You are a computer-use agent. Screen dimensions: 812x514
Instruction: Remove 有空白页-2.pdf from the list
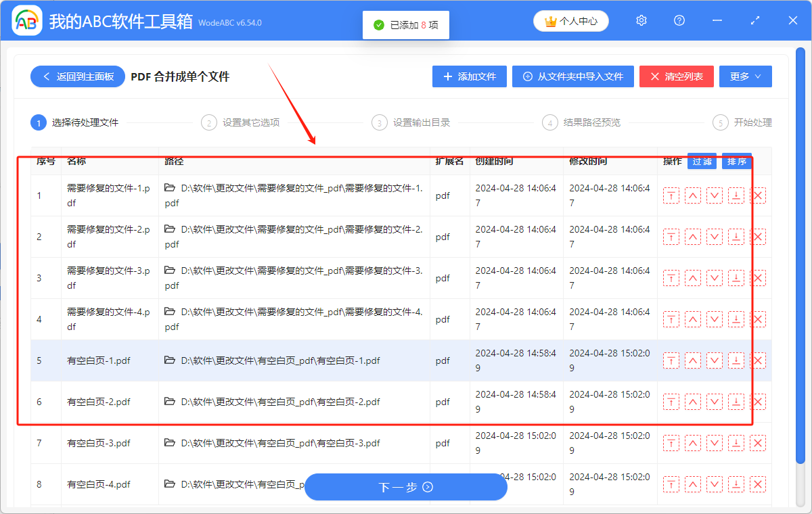click(x=757, y=401)
